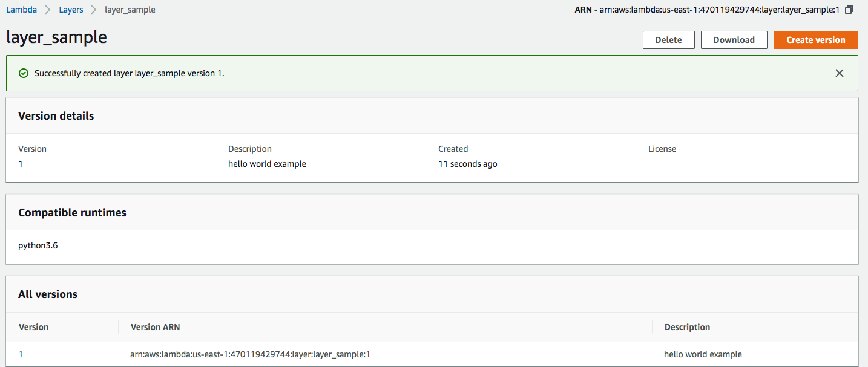Sort by the Version column header
Image resolution: width=868 pixels, height=367 pixels.
pos(34,327)
